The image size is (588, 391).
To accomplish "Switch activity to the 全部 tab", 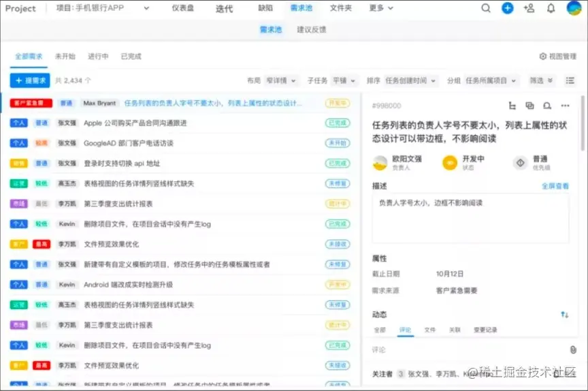I will point(380,330).
